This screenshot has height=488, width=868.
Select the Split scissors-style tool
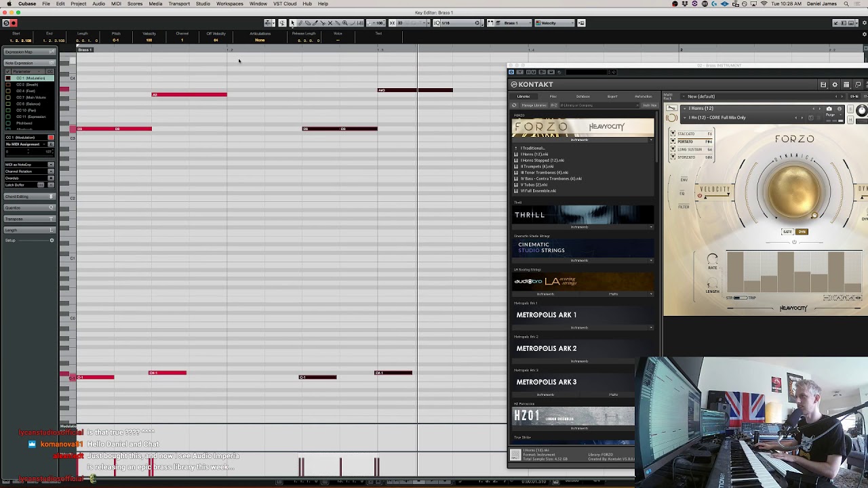[323, 23]
